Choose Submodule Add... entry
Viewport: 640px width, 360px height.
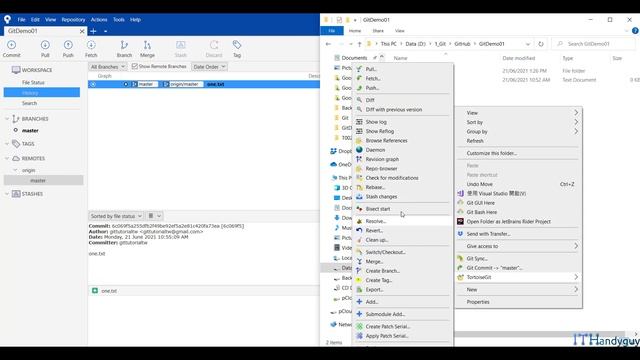coord(403,314)
